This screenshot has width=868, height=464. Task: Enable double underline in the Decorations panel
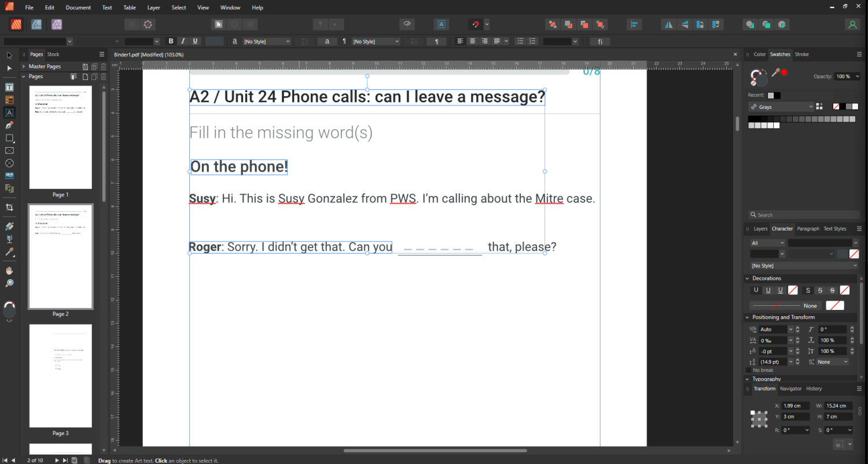(780, 290)
